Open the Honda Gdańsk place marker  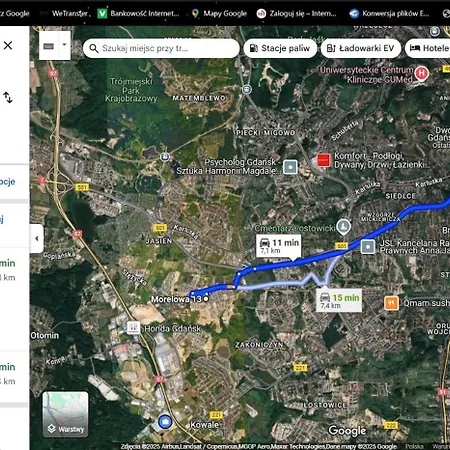(133, 328)
